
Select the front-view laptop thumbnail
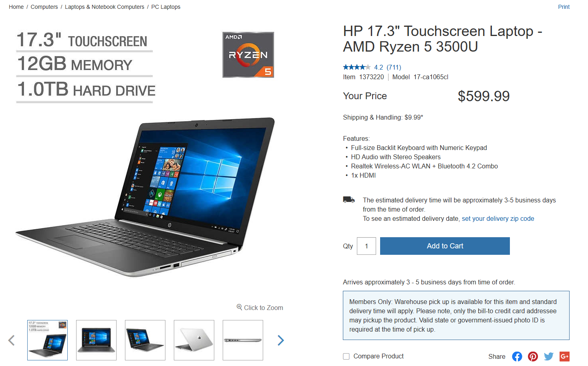pyautogui.click(x=96, y=340)
